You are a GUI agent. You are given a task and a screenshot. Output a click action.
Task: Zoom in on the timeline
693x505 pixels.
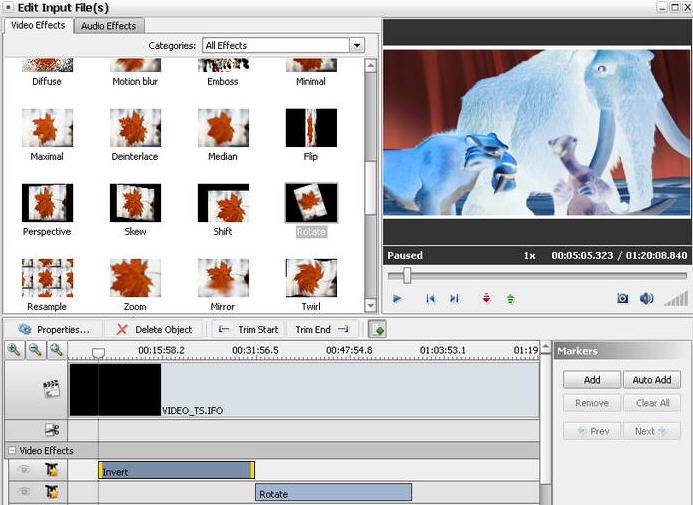coord(14,350)
